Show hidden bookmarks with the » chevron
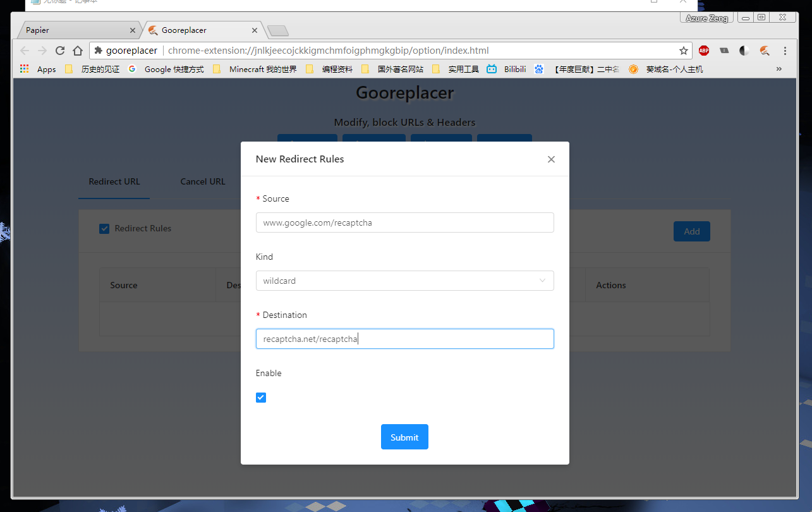Image resolution: width=812 pixels, height=512 pixels. click(779, 69)
